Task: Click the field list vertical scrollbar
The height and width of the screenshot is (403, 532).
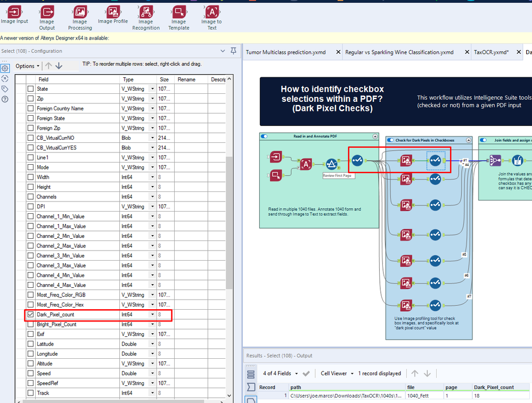Action: [x=230, y=222]
